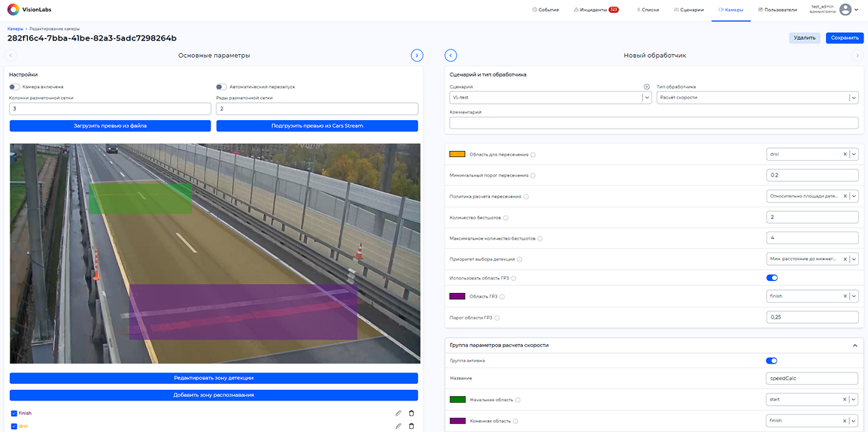Clear Политика расчета пересечения selection X

845,196
